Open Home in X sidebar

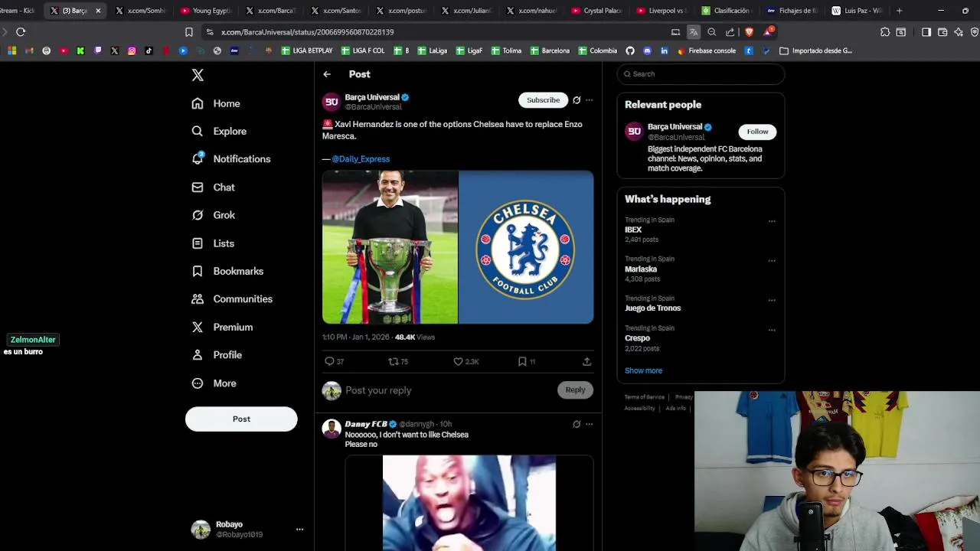[x=216, y=103]
